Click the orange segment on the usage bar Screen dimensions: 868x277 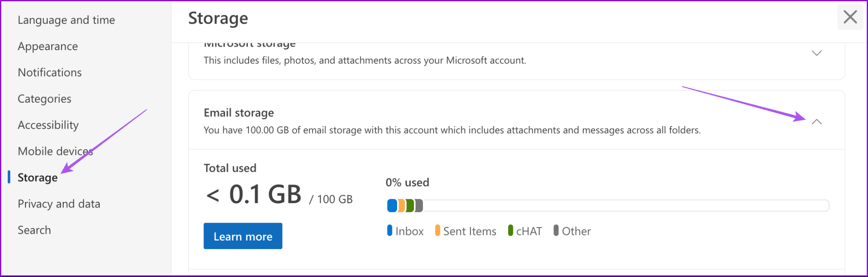tap(401, 205)
